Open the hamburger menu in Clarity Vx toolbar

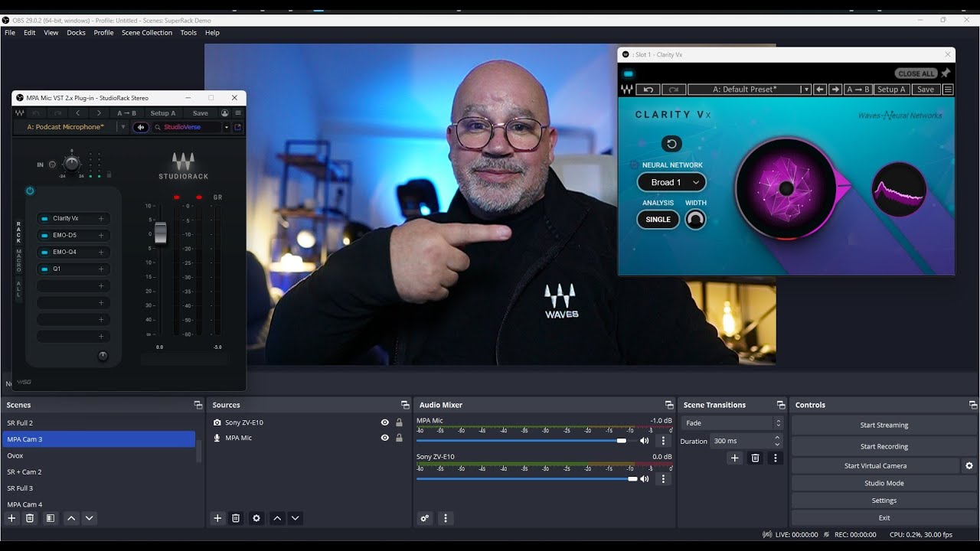click(x=948, y=90)
